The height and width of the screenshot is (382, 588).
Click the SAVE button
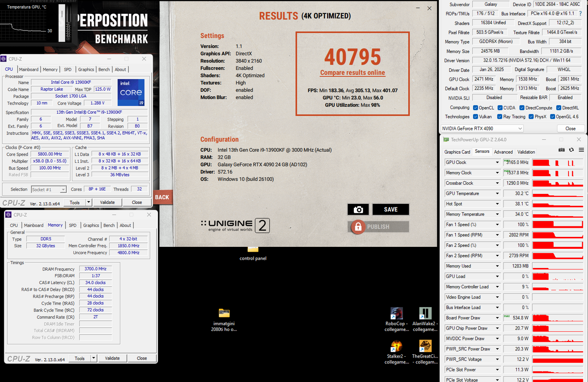[391, 209]
